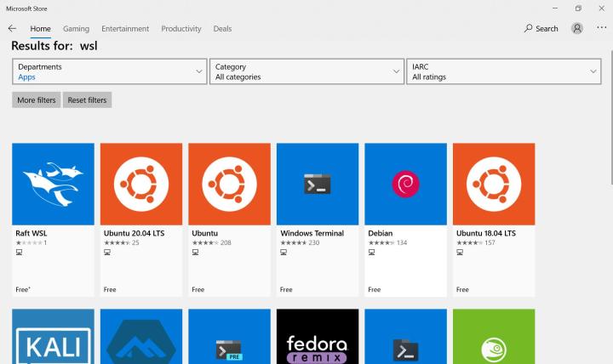This screenshot has height=364, width=613.
Task: Open the Windows Terminal app tile
Action: pyautogui.click(x=318, y=220)
